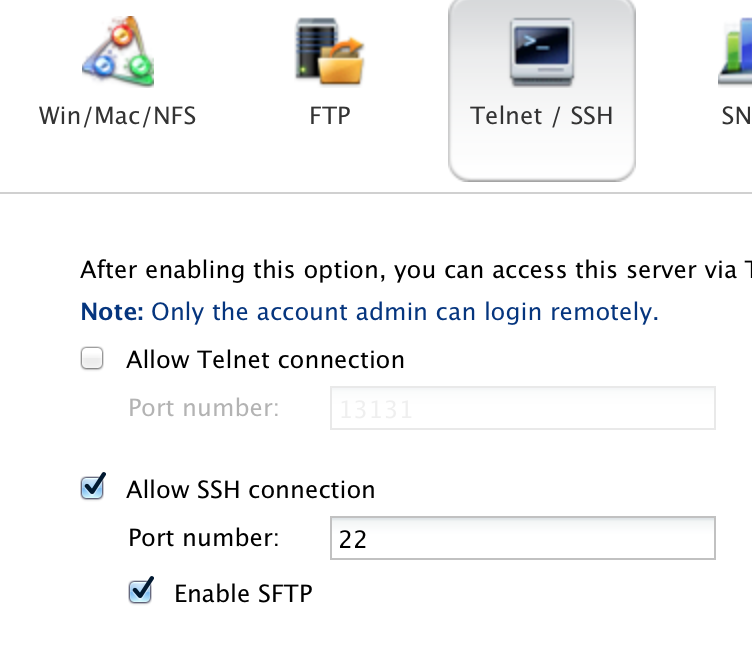Open the Win/Mac/NFS networking icon
The image size is (752, 658).
tap(118, 51)
